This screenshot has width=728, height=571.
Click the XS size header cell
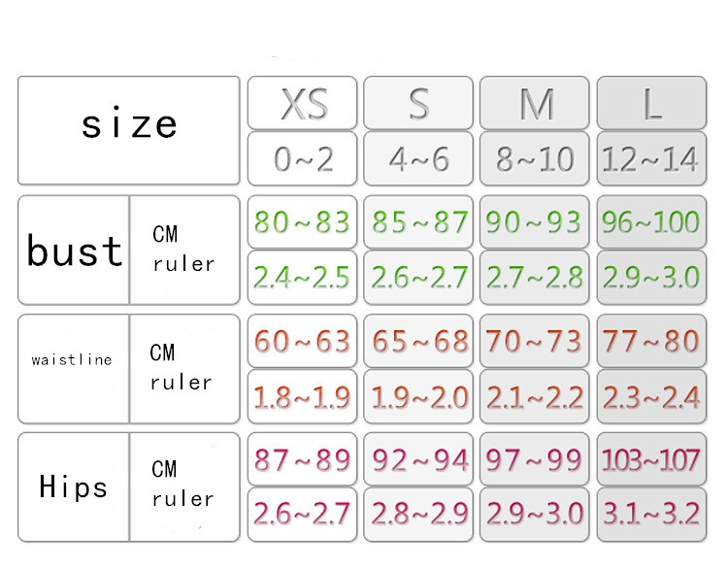pyautogui.click(x=303, y=103)
